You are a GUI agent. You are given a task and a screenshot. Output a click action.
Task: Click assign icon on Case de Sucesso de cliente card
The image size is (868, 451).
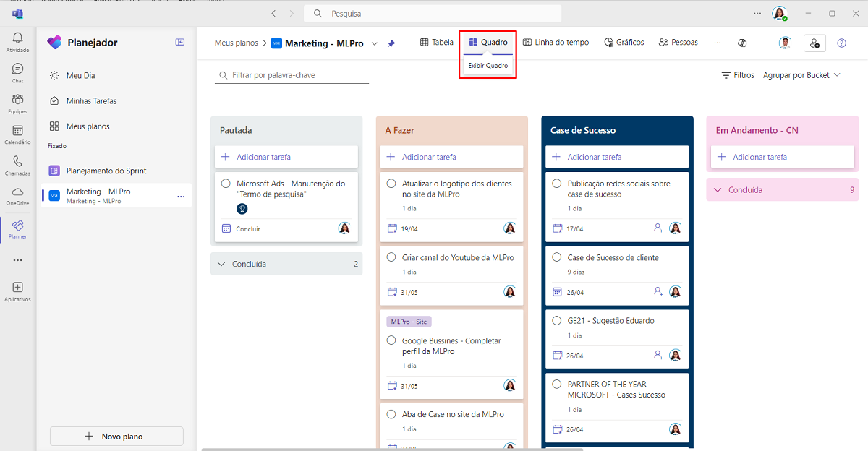click(x=658, y=292)
